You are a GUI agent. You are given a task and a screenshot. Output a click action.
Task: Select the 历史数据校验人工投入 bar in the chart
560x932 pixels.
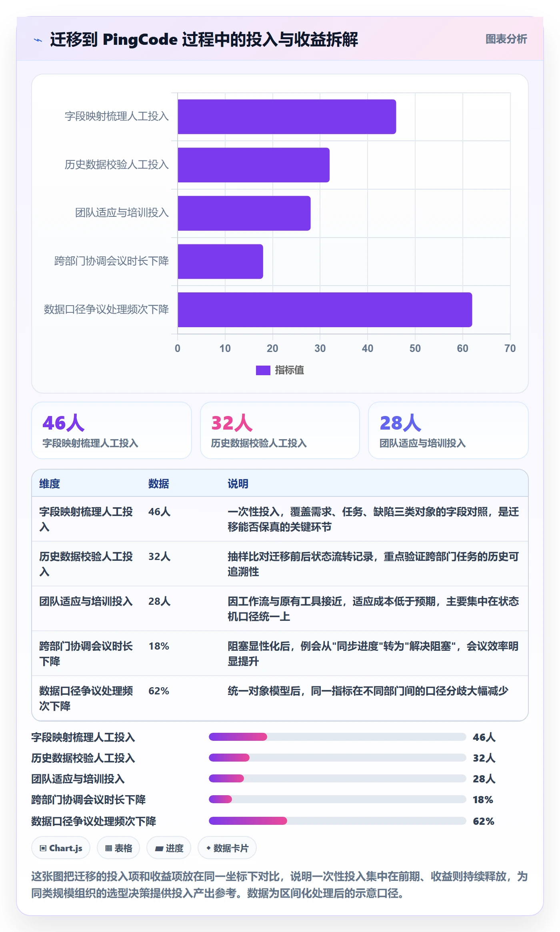(x=254, y=165)
